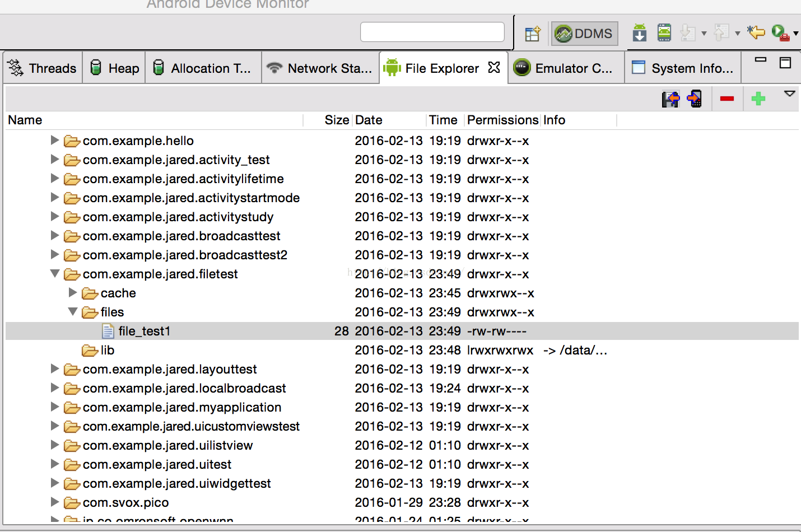Viewport: 801px width, 532px height.
Task: Maximize the File Explorer view panel
Action: [x=785, y=63]
